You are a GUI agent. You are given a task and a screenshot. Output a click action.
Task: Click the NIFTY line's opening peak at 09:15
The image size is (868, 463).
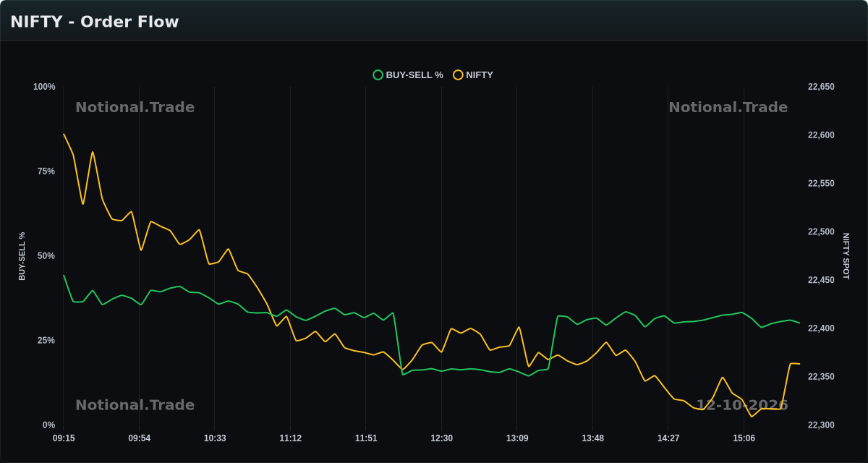[64, 134]
